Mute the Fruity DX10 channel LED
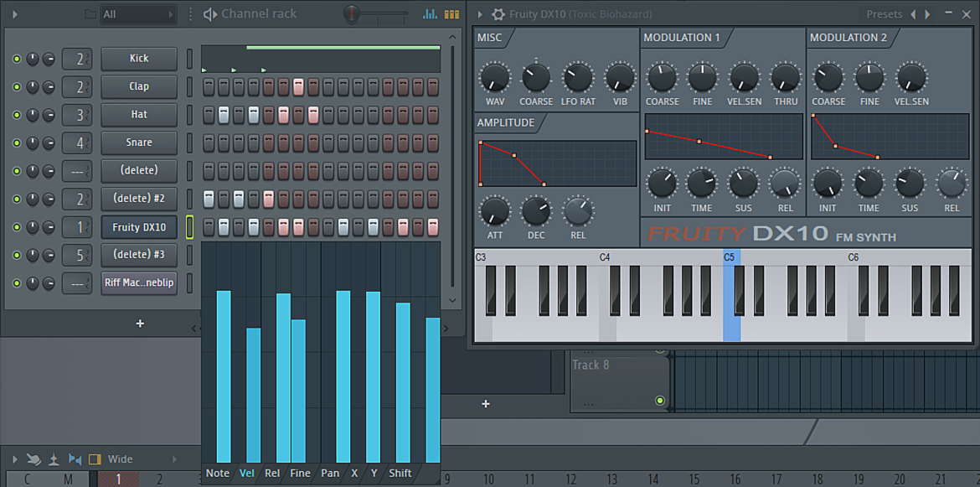980x487 pixels. pyautogui.click(x=16, y=227)
